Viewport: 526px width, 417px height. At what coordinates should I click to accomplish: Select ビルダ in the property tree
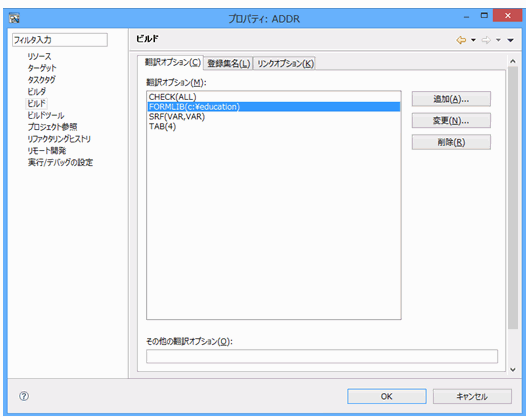point(37,91)
